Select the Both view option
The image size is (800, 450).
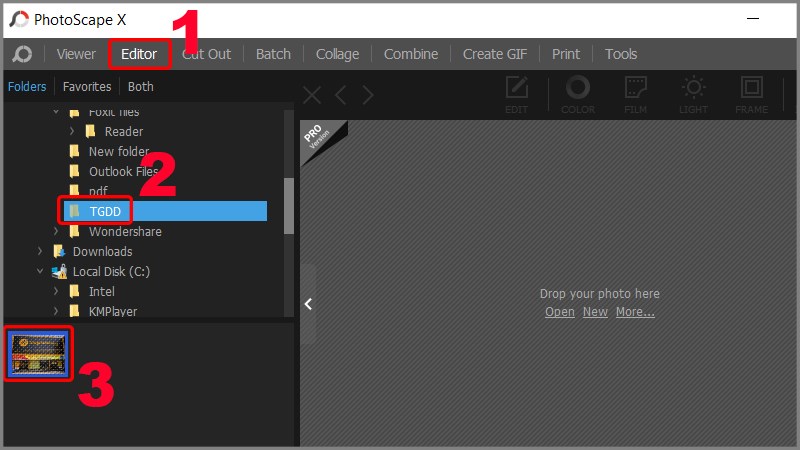tap(140, 87)
